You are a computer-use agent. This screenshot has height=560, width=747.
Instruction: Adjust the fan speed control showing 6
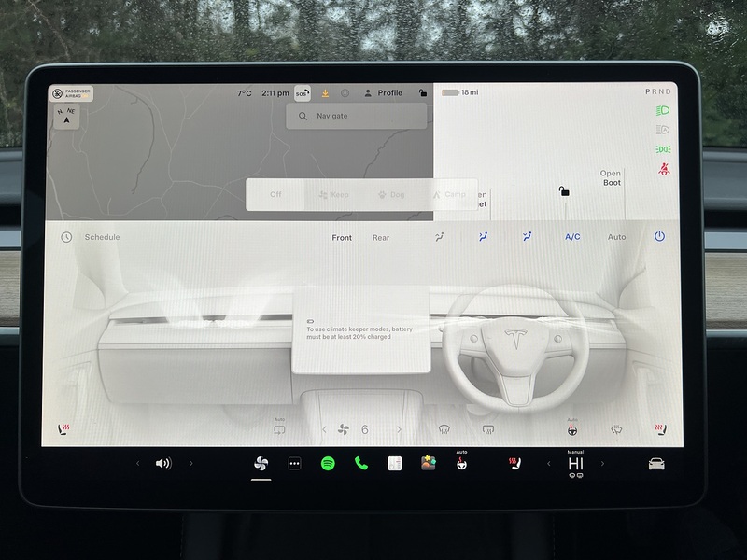[x=363, y=429]
